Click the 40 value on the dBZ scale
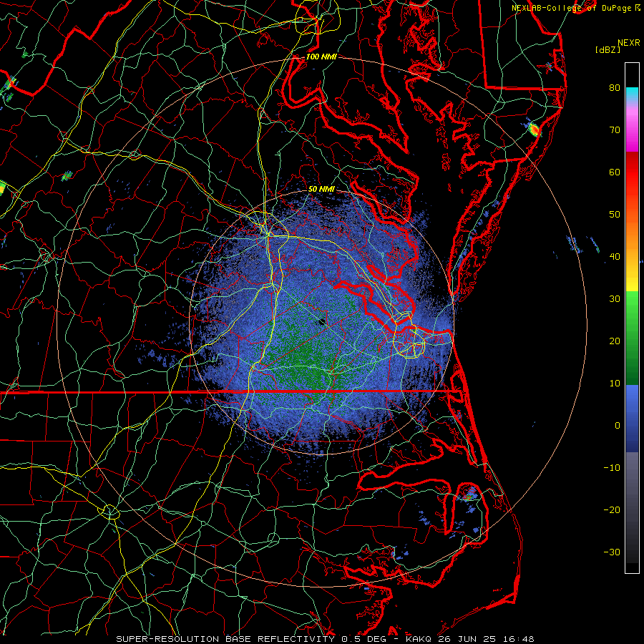This screenshot has width=644, height=644. click(615, 257)
